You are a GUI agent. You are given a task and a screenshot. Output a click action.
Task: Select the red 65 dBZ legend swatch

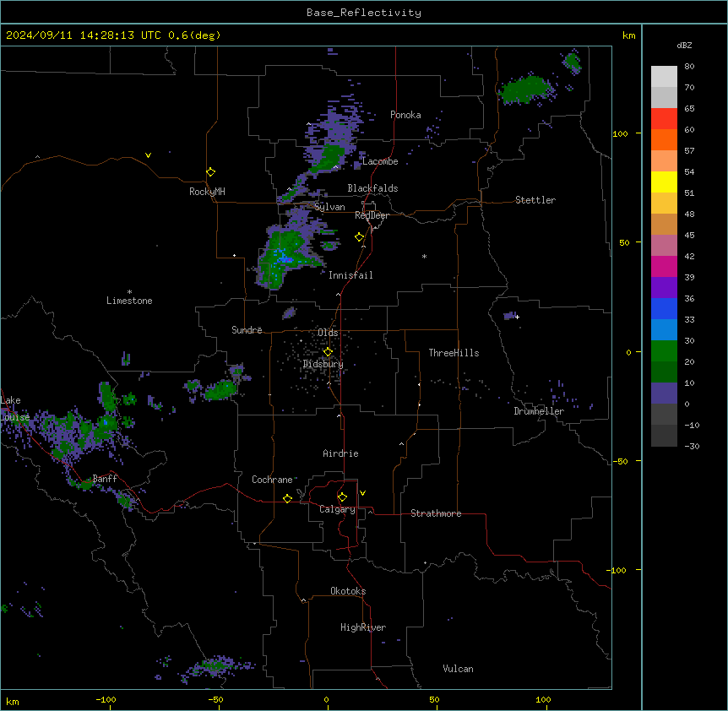tap(664, 118)
